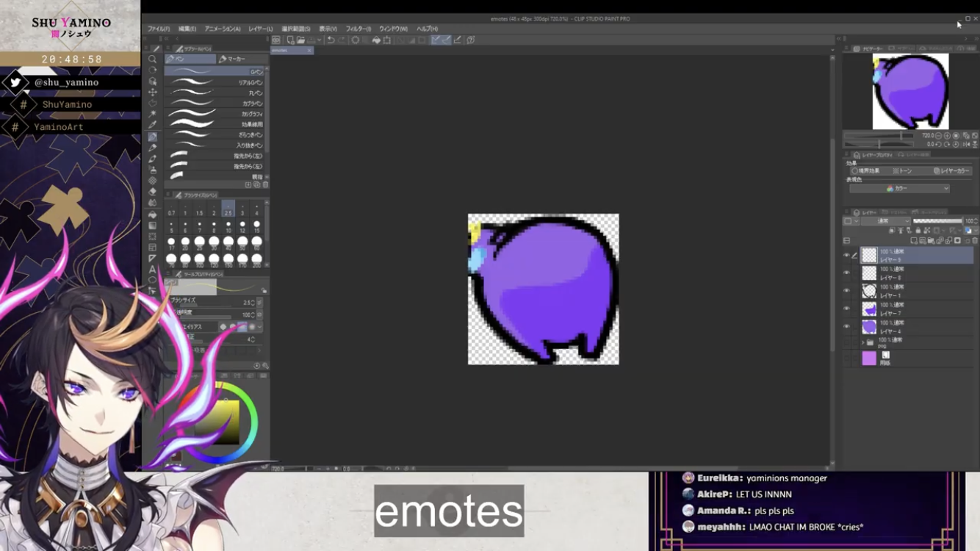Toggle snap to ruler in command bar
This screenshot has width=980, height=551.
(436, 40)
